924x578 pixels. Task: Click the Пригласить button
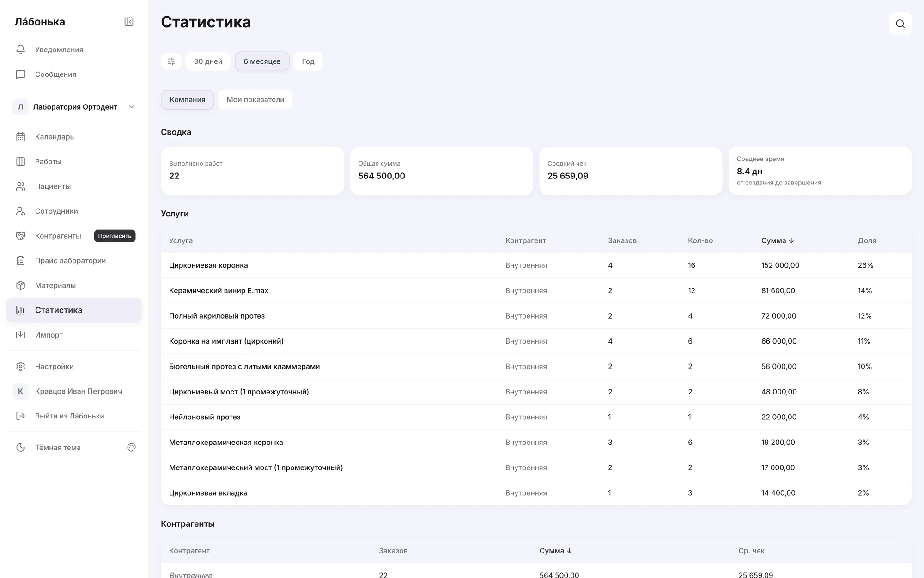click(115, 236)
